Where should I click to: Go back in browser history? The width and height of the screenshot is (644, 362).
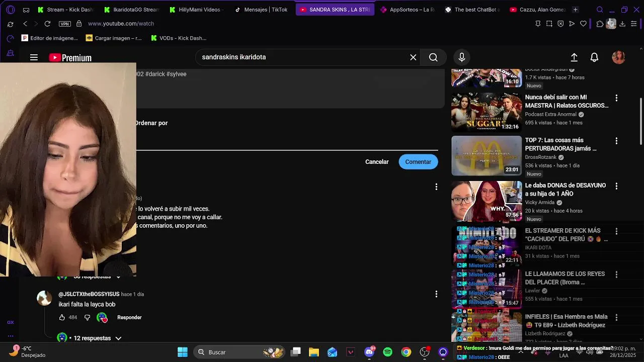[x=25, y=24]
